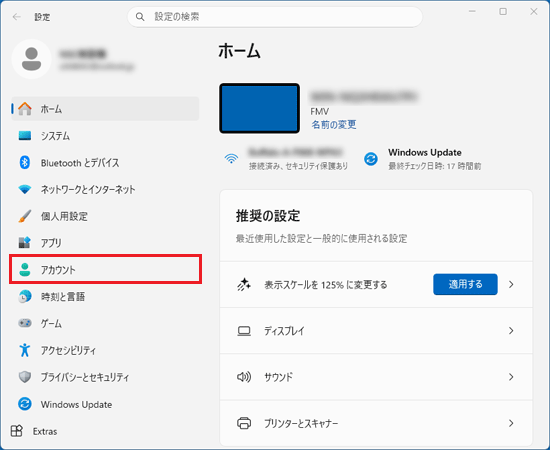
Task: Open the user profile avatar
Action: [x=32, y=59]
